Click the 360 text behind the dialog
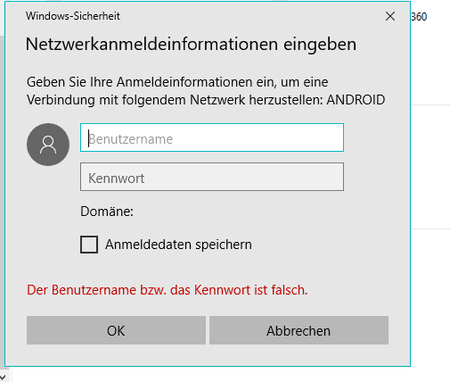The width and height of the screenshot is (450, 382). (419, 17)
